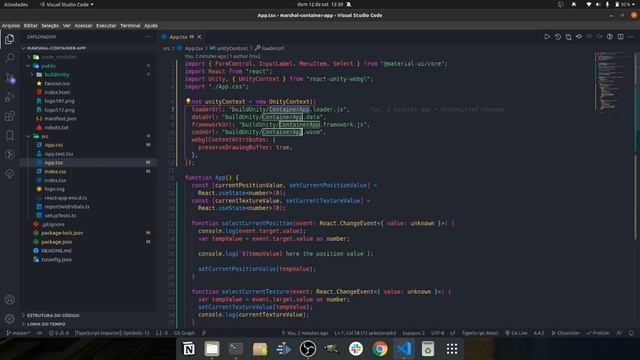The width and height of the screenshot is (640, 360).
Task: Open Slack from the dock
Action: click(356, 349)
